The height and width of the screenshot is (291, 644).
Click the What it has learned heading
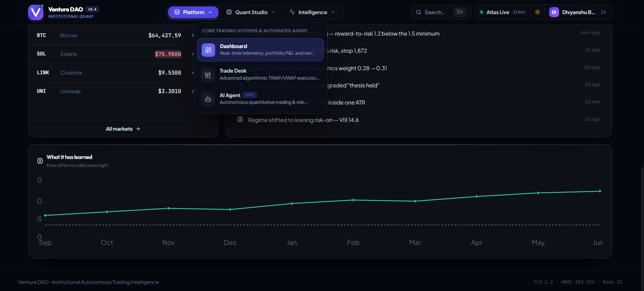click(x=69, y=157)
